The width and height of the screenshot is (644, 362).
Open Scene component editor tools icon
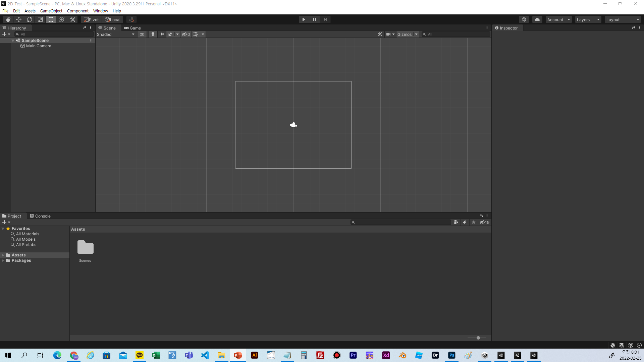[380, 34]
